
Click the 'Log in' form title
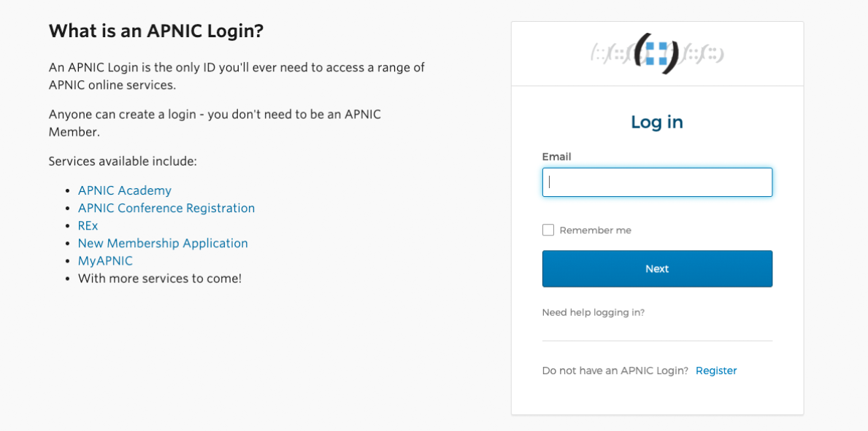coord(657,123)
